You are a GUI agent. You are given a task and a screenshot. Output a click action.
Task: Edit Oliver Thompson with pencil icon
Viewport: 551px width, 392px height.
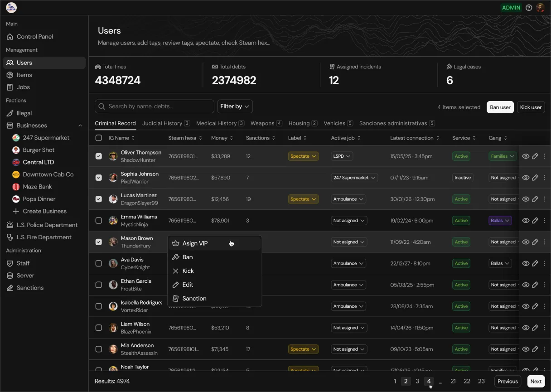pos(535,156)
